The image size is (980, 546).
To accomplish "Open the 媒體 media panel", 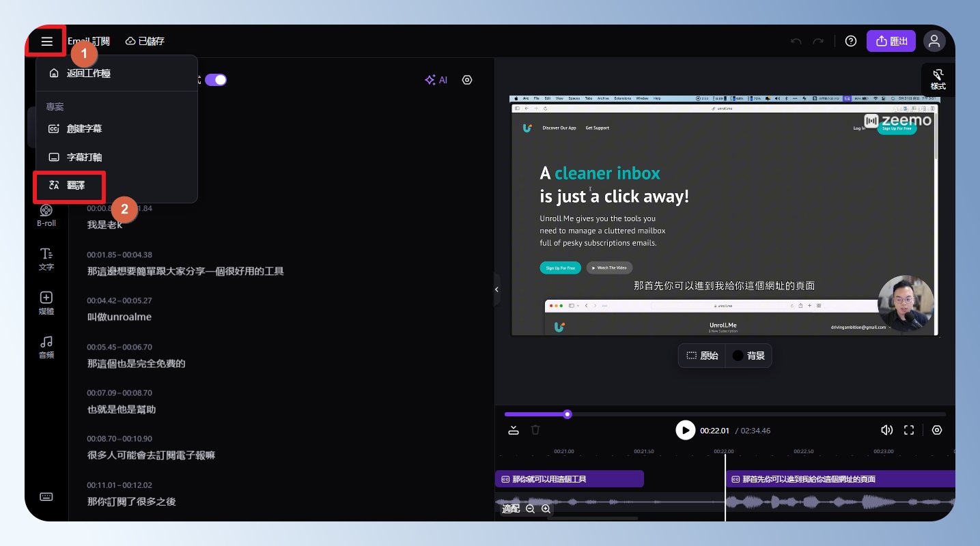I will coord(46,303).
